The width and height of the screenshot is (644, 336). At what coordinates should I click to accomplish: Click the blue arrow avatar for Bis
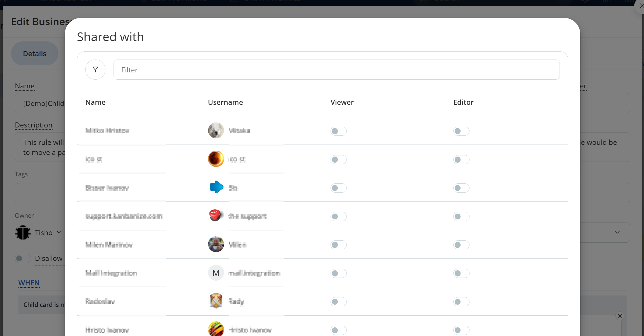point(216,187)
